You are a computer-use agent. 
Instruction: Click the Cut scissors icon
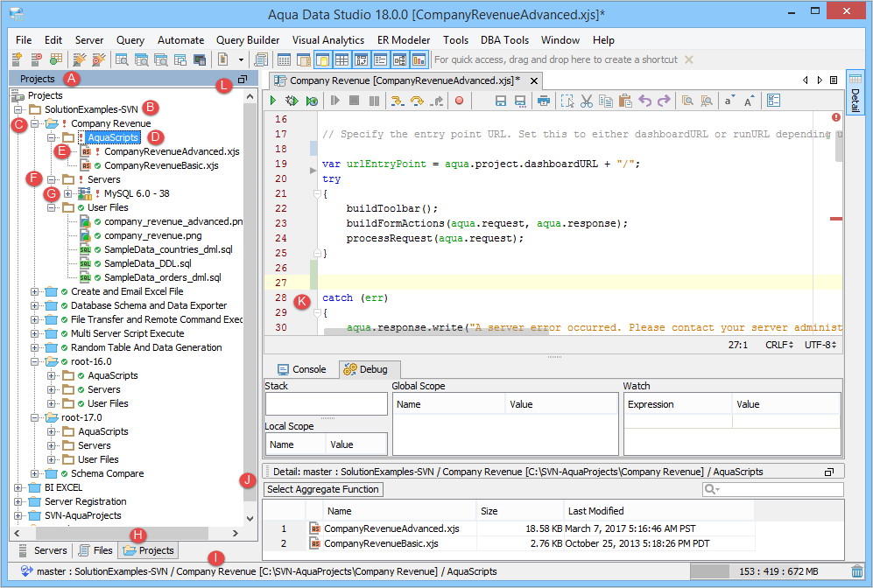(x=587, y=101)
